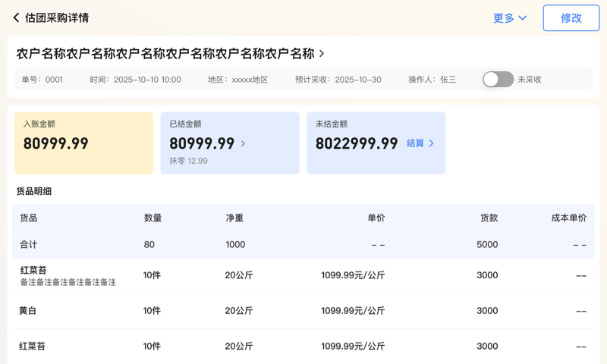Click the 成本单价 column header
Image resolution: width=607 pixels, height=364 pixels.
tap(568, 218)
